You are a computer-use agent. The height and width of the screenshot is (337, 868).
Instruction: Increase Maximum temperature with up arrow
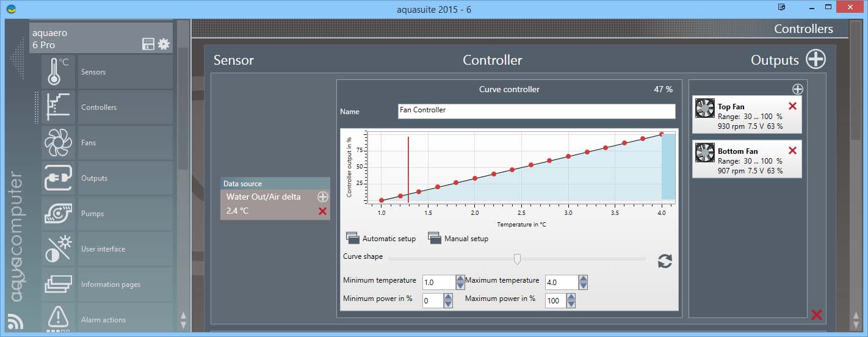pyautogui.click(x=583, y=279)
